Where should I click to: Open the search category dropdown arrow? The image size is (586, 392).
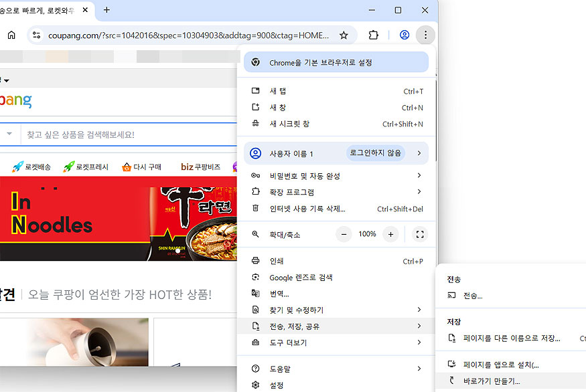click(9, 134)
